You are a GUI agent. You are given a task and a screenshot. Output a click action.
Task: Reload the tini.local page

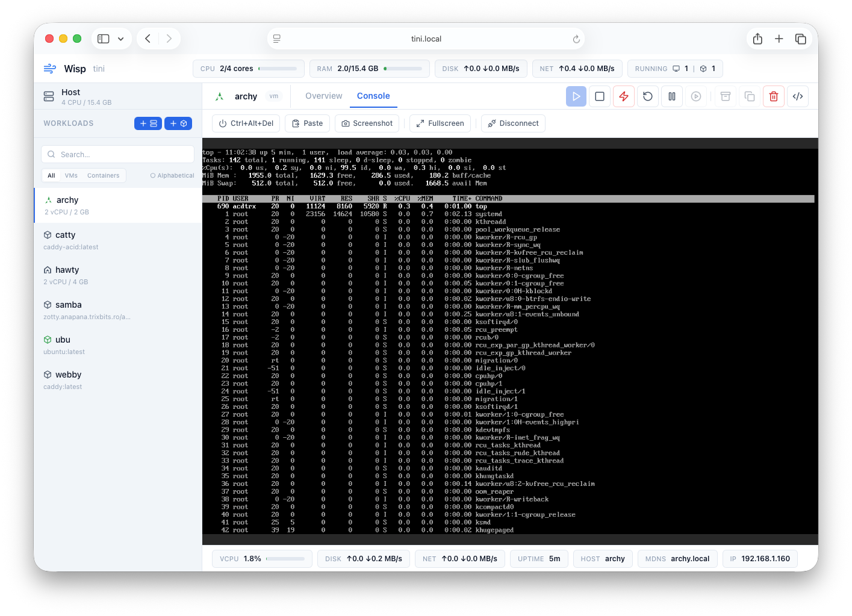point(576,39)
